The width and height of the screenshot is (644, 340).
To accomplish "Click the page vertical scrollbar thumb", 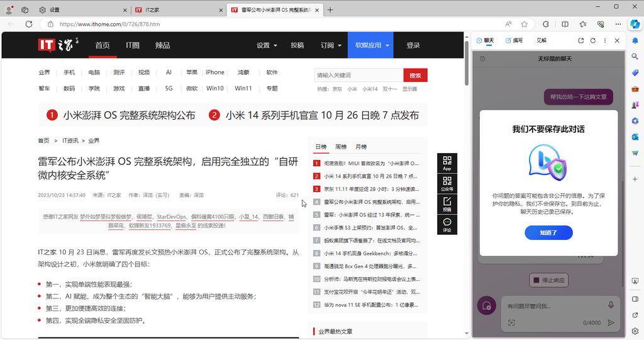I will click(467, 64).
